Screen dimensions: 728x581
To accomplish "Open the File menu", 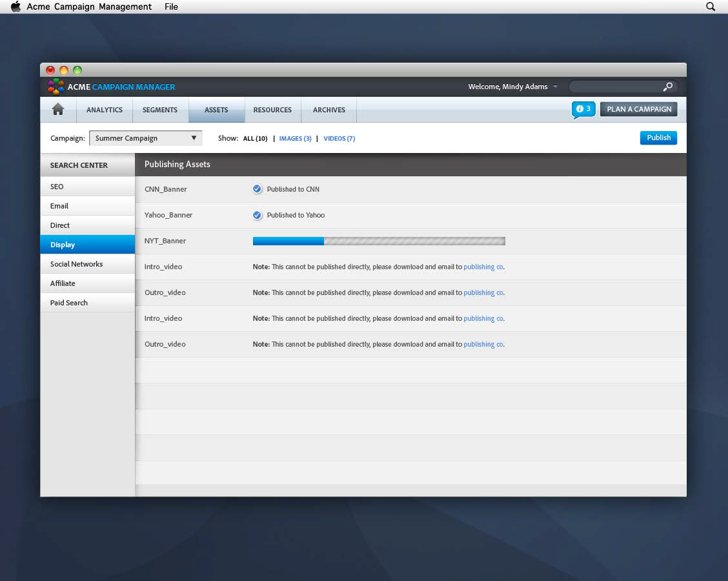I will point(171,6).
